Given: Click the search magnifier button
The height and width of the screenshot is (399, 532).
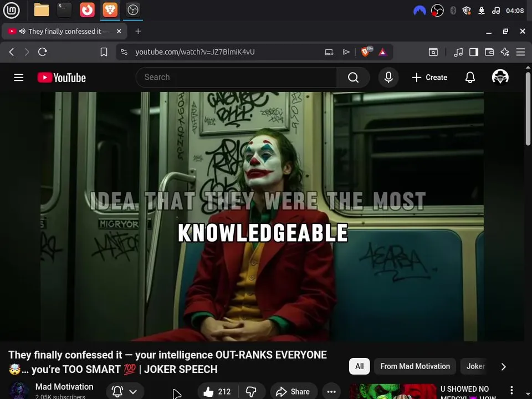Looking at the screenshot, I should (353, 78).
